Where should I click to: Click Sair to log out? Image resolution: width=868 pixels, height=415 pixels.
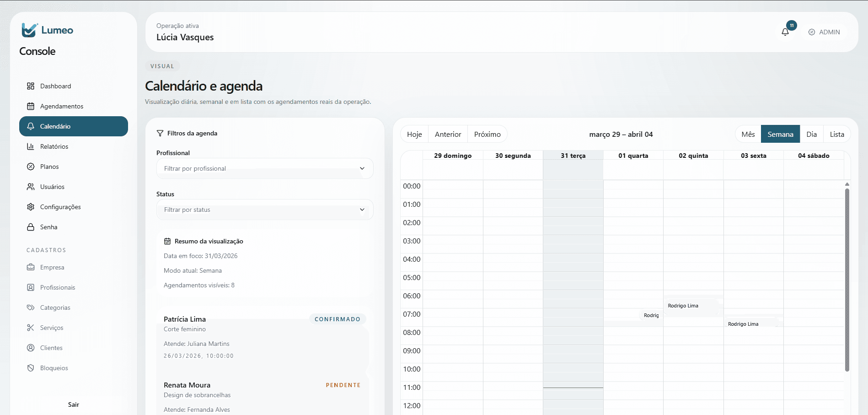click(74, 404)
